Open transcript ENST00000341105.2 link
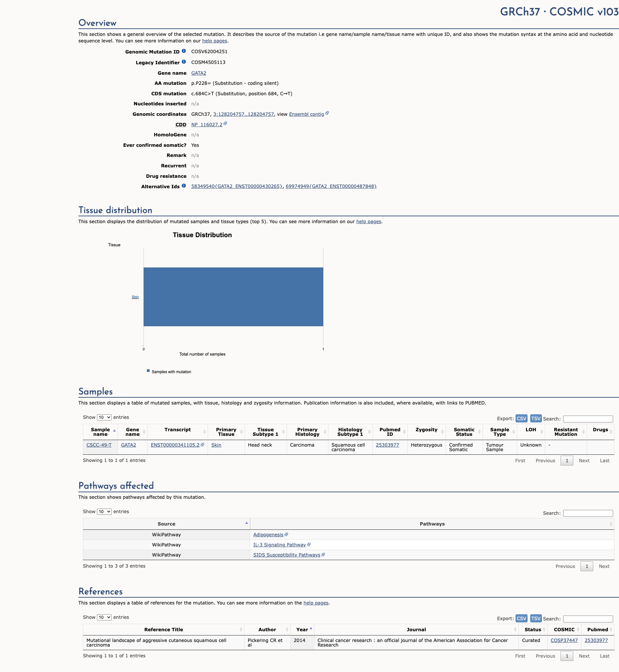 [175, 445]
